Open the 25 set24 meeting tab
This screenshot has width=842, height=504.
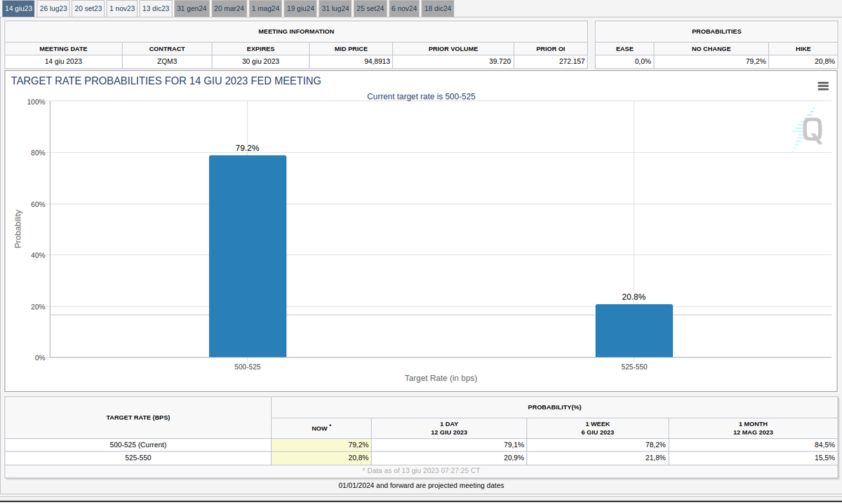[x=370, y=8]
